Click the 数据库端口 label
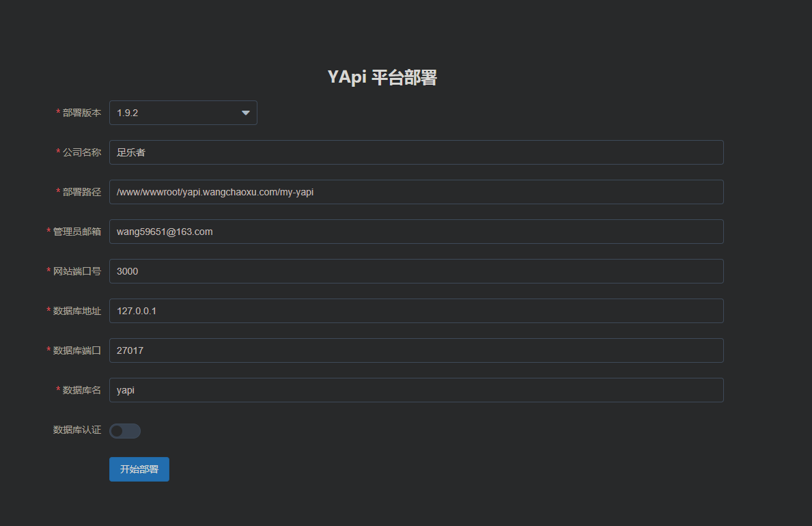The height and width of the screenshot is (526, 812). pyautogui.click(x=77, y=350)
